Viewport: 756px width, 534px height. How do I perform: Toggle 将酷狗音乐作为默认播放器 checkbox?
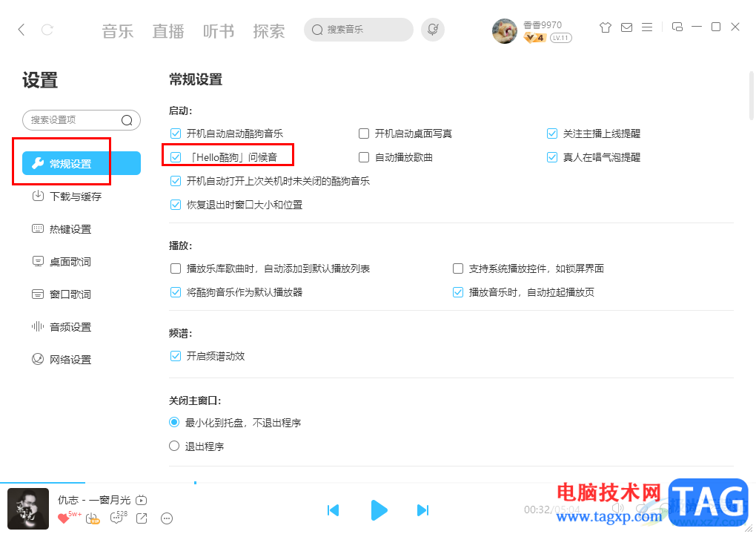(x=176, y=292)
